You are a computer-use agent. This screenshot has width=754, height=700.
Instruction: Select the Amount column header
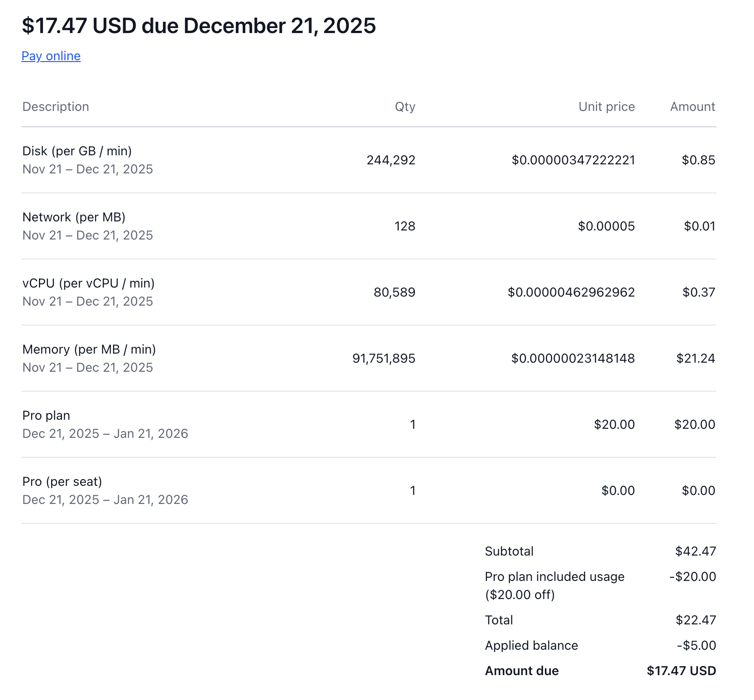pyautogui.click(x=692, y=107)
